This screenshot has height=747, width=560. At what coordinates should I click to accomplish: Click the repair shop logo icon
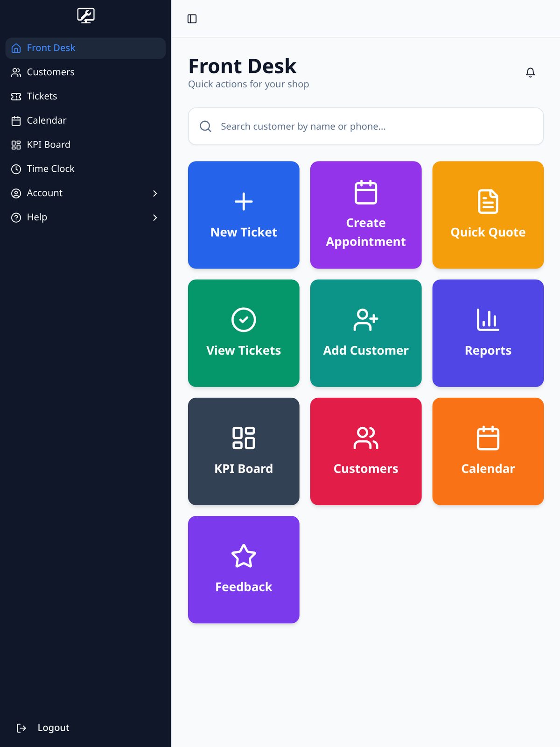[86, 16]
